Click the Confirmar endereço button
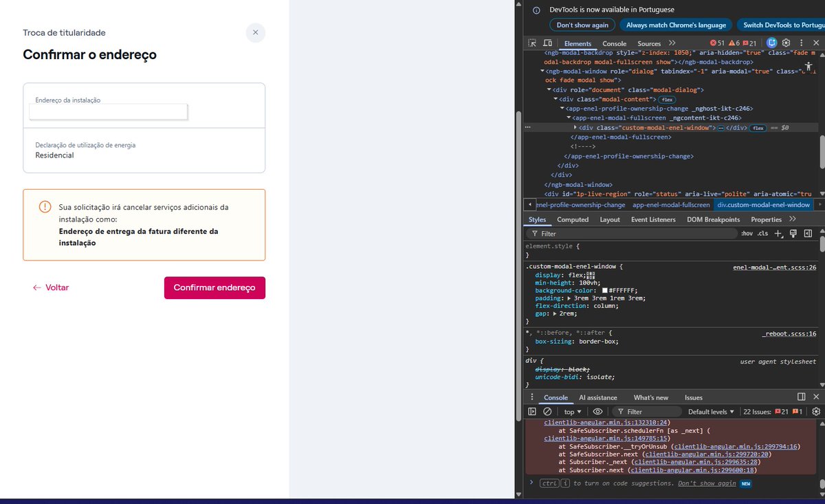Screen dimensions: 825x504 (x=214, y=287)
